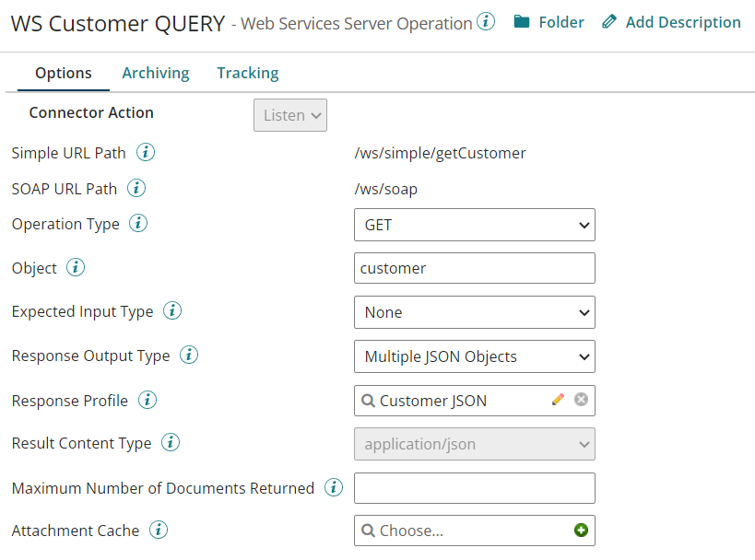Viewport: 755px width, 560px height.
Task: Click the Response Output Type info icon
Action: pyautogui.click(x=189, y=356)
